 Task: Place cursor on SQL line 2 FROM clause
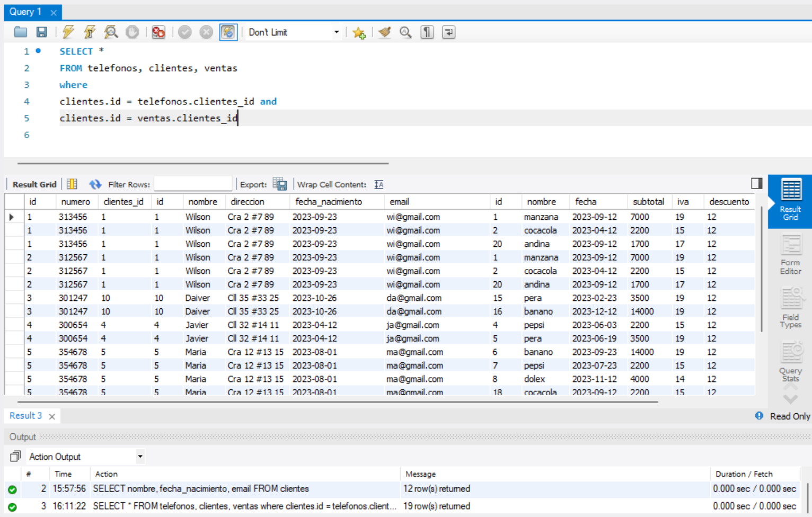click(x=148, y=68)
